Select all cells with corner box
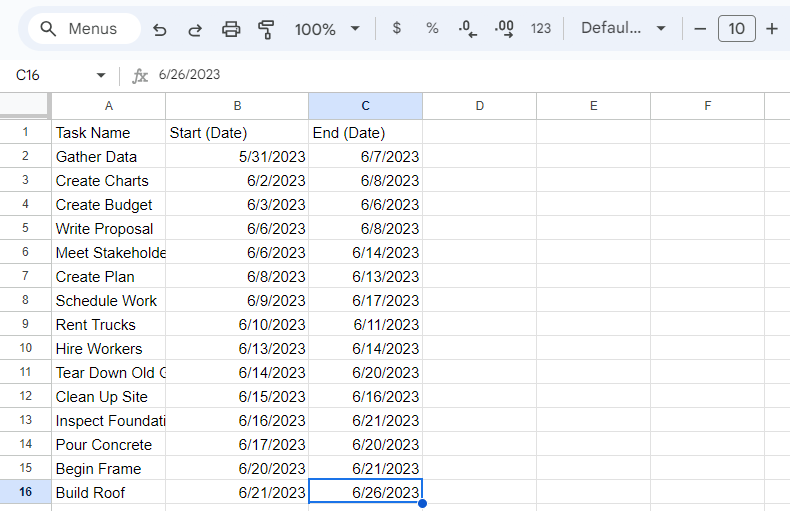 [25, 105]
